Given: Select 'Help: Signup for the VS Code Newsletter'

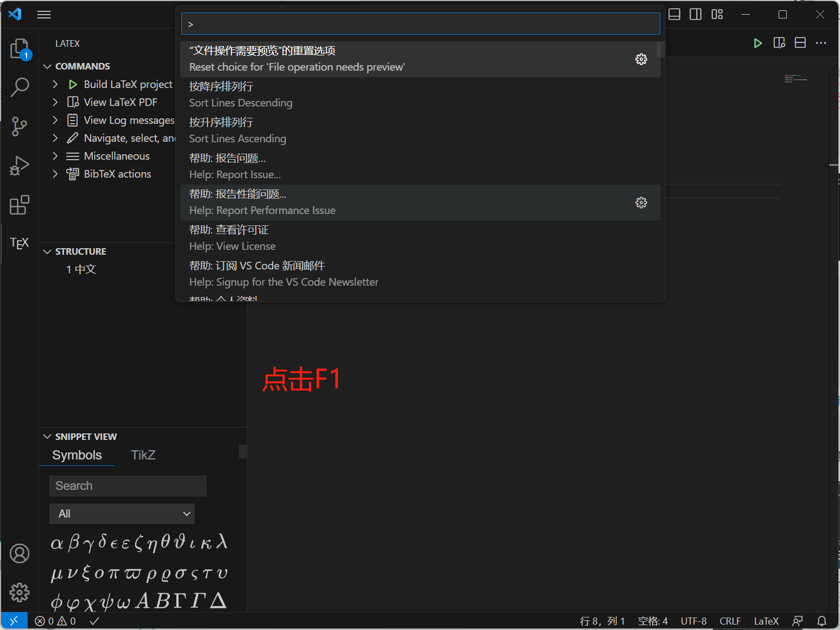Looking at the screenshot, I should click(420, 274).
